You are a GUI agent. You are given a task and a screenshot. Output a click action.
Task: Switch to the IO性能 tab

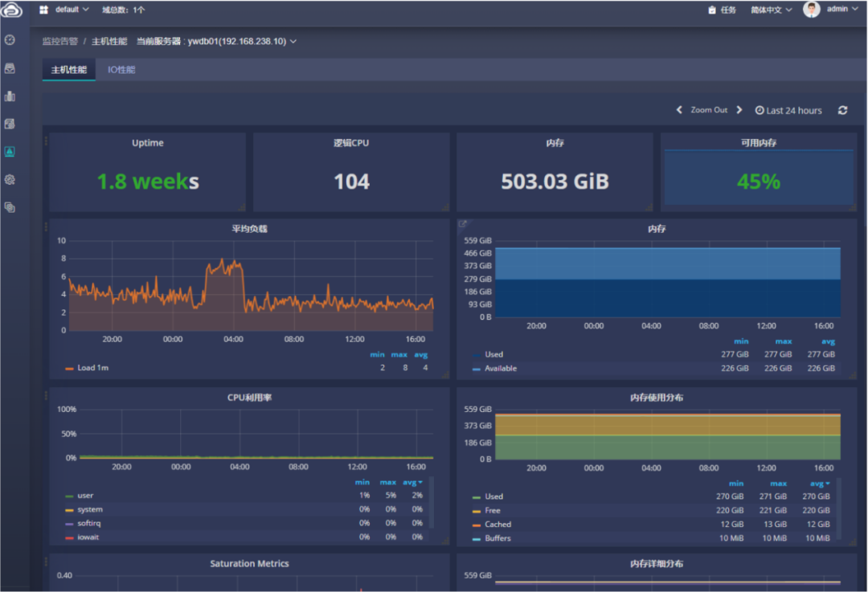click(121, 70)
